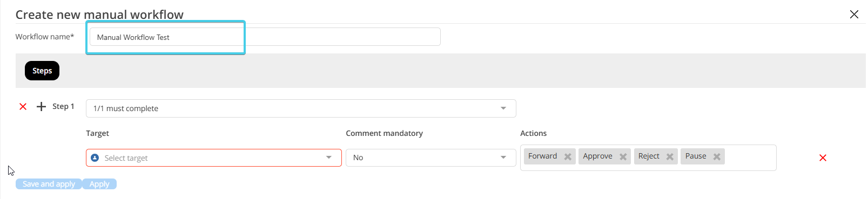Click the user icon in Select target
Screen dimensions: 868x199
tap(95, 158)
